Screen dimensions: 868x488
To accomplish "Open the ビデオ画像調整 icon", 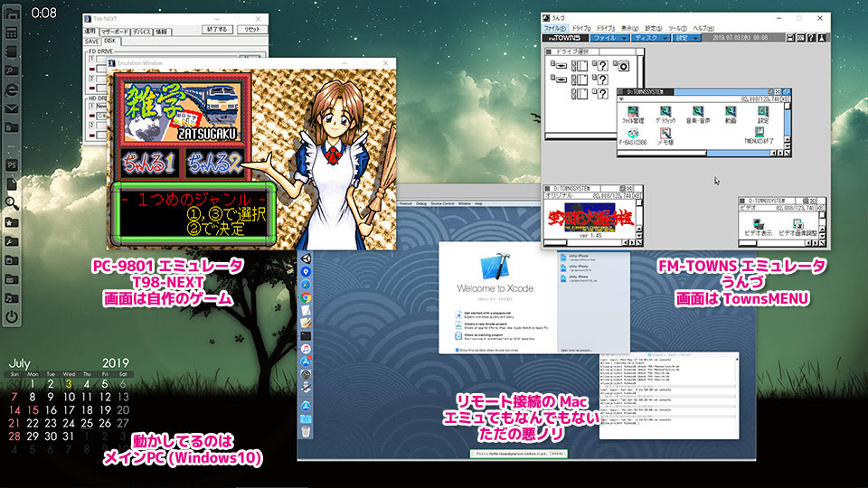I will [x=797, y=228].
